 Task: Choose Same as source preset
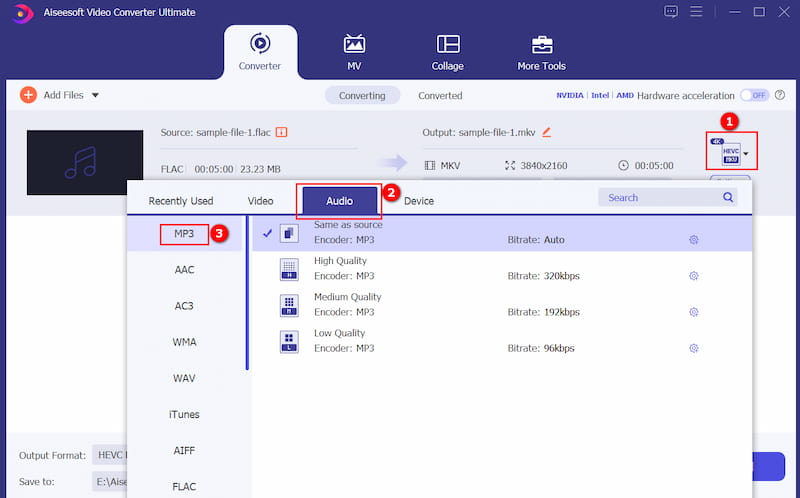pos(502,233)
